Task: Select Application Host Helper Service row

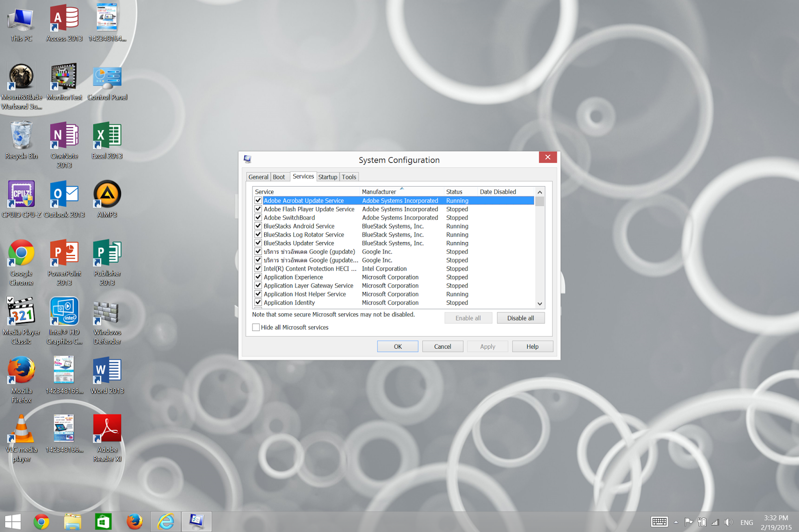Action: (394, 294)
